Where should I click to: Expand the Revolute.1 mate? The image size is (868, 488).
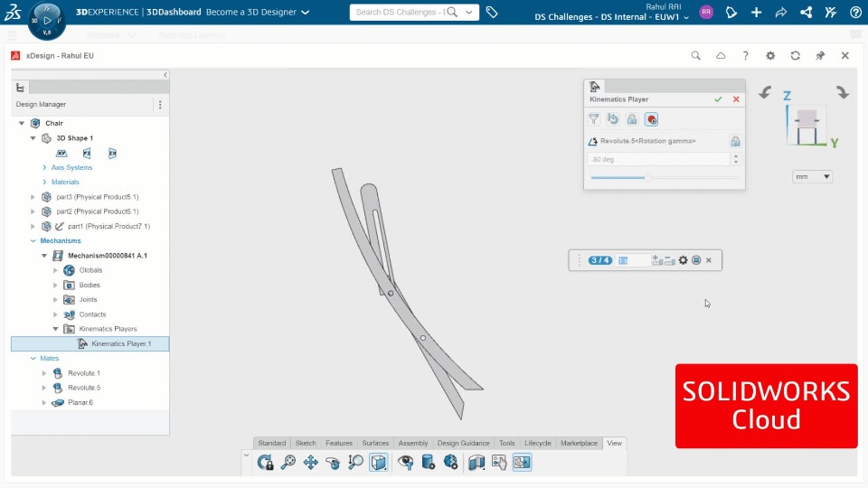click(x=44, y=373)
